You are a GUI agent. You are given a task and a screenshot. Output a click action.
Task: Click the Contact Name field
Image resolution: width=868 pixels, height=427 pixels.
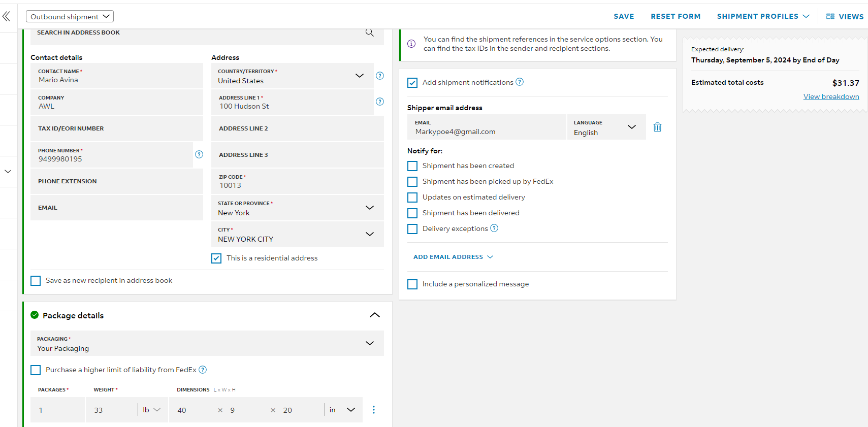point(117,76)
